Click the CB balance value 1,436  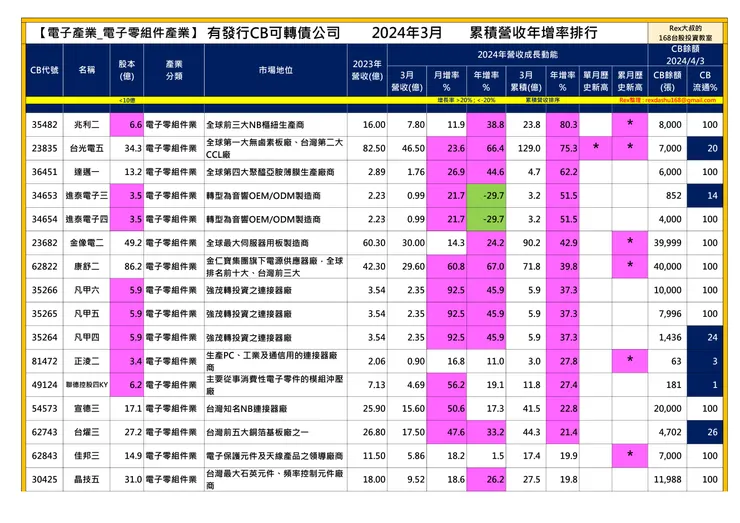tap(670, 337)
